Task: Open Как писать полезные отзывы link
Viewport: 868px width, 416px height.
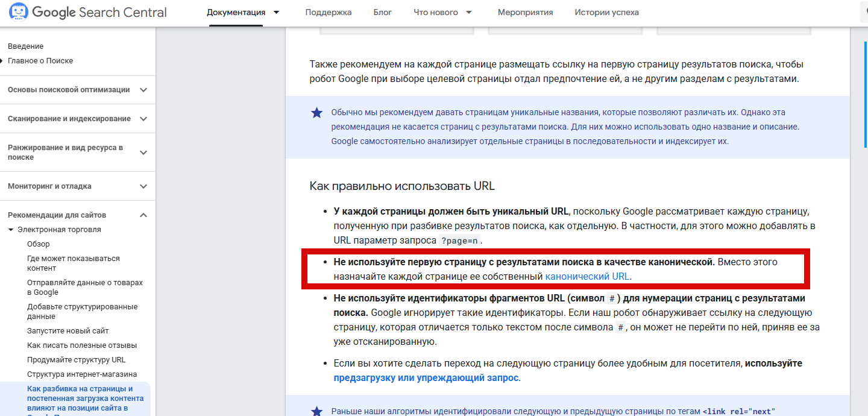Action: (x=82, y=345)
